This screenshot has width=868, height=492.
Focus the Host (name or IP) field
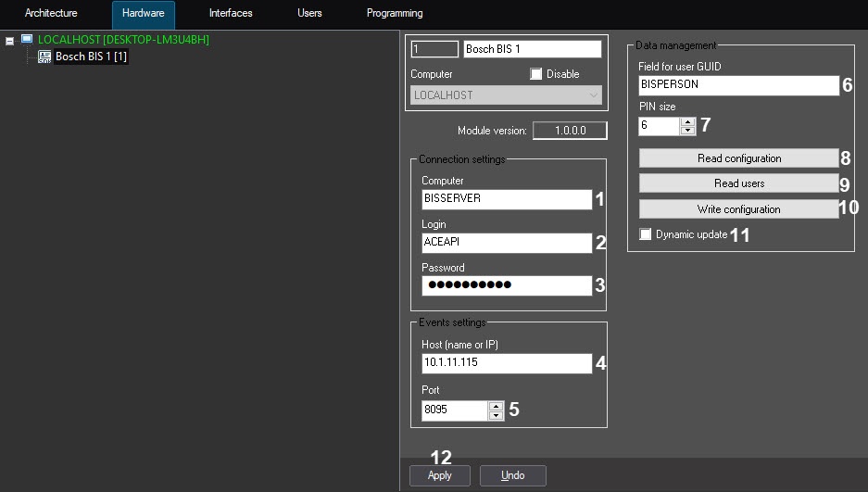505,363
